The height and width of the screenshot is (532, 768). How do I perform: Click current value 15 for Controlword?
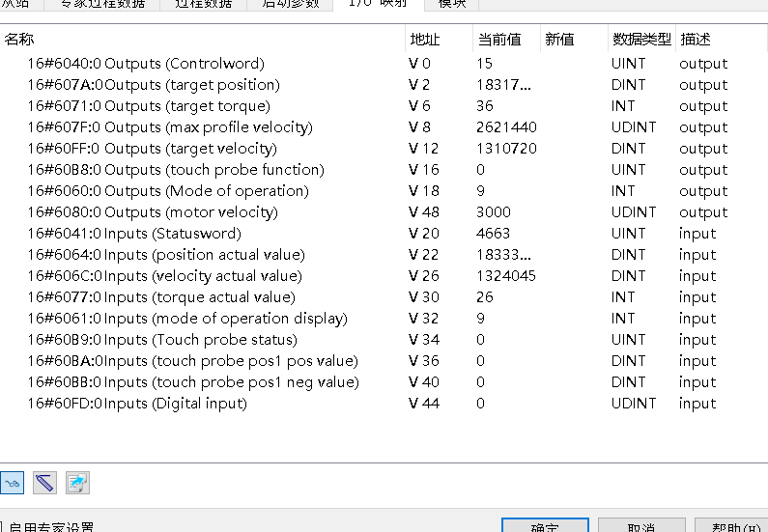484,64
